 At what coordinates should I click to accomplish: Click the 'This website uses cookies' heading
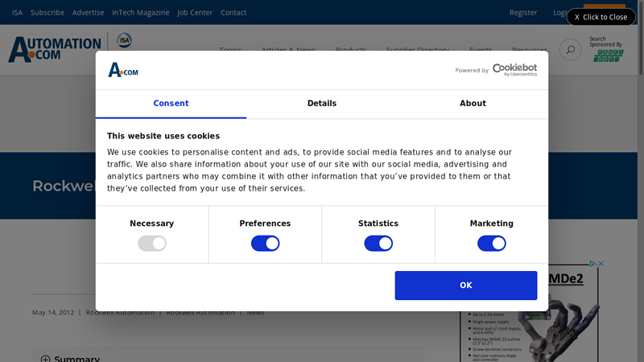click(x=163, y=136)
